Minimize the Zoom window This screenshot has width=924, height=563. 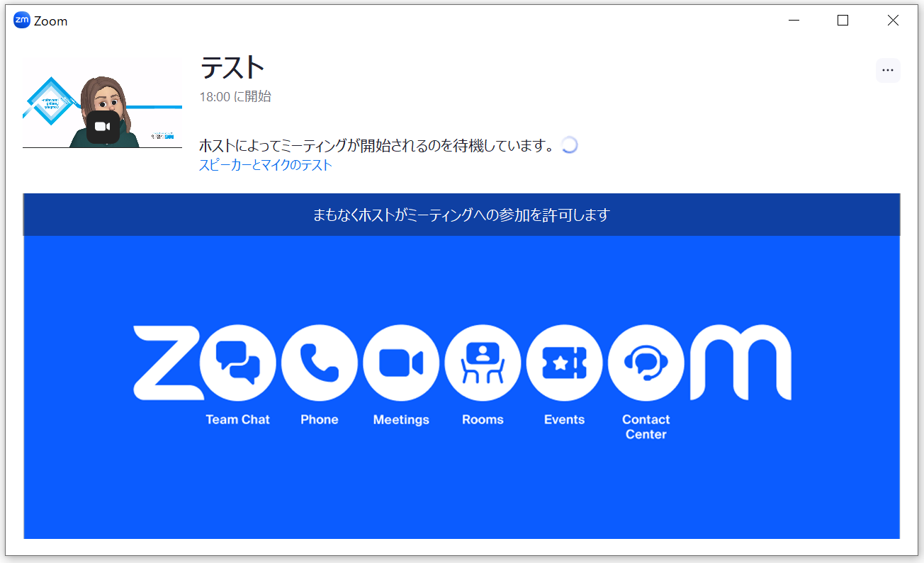pos(794,21)
